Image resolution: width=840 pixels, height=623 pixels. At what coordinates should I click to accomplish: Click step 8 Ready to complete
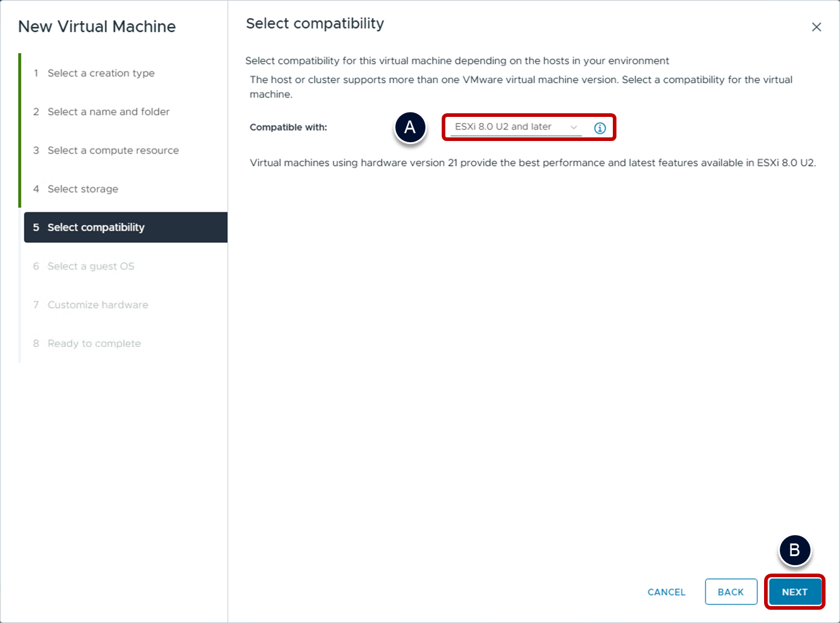click(x=94, y=343)
